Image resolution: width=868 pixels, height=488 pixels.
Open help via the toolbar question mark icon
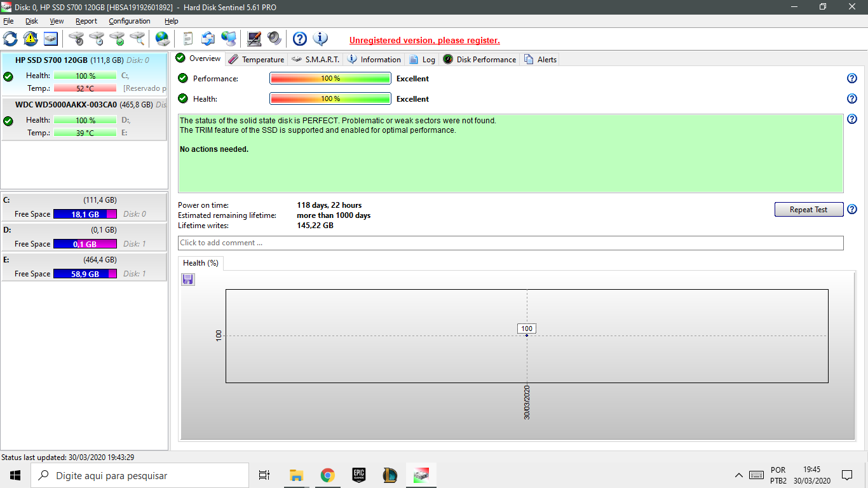click(300, 39)
